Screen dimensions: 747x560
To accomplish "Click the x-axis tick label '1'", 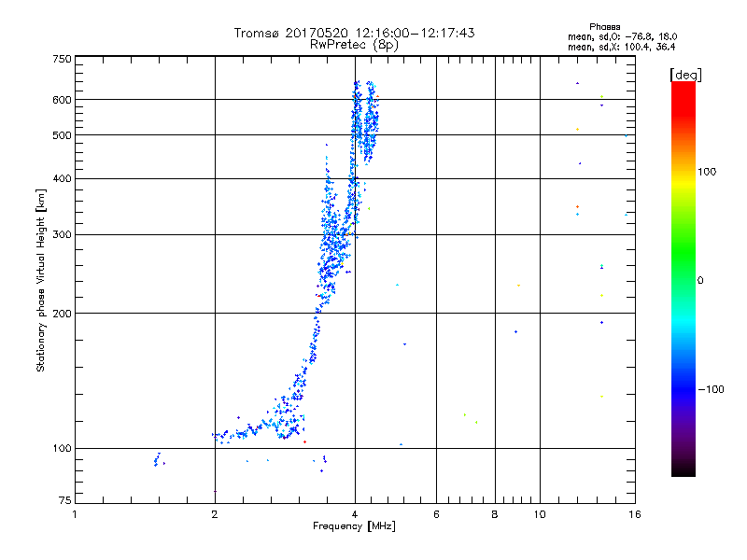I will click(75, 514).
